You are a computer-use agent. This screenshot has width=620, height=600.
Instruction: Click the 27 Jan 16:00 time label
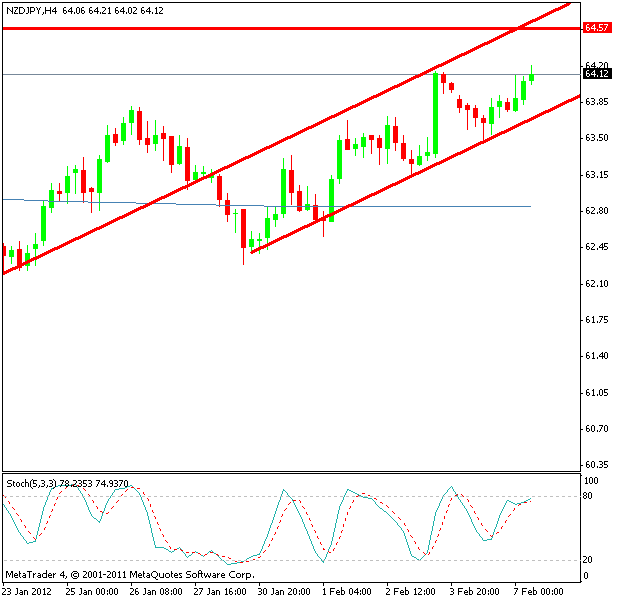point(220,592)
